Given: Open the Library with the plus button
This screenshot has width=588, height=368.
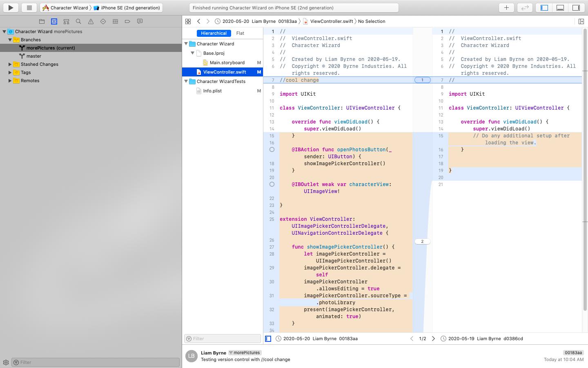Looking at the screenshot, I should (506, 7).
